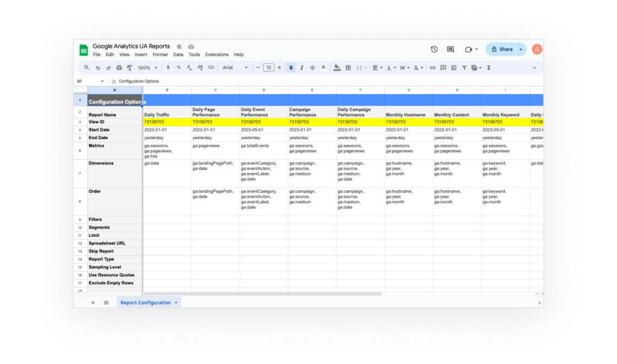Open the Extensions menu
The width and height of the screenshot is (617, 364).
[216, 55]
